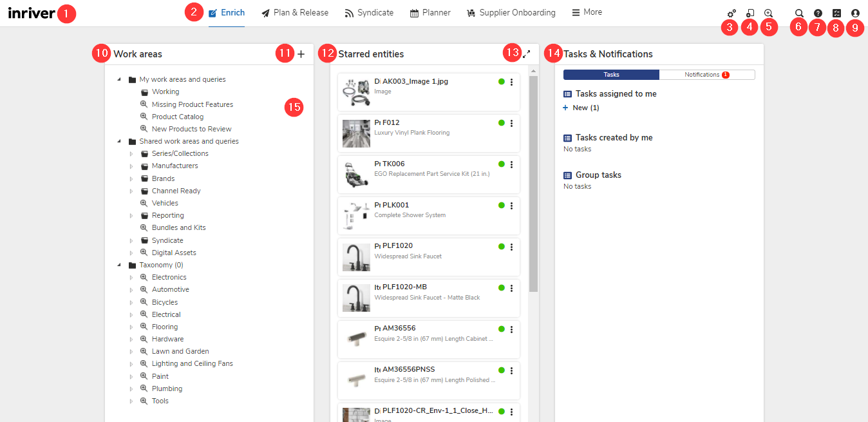The image size is (868, 422).
Task: Click the 'Complete Shower System' description text
Action: pyautogui.click(x=410, y=215)
